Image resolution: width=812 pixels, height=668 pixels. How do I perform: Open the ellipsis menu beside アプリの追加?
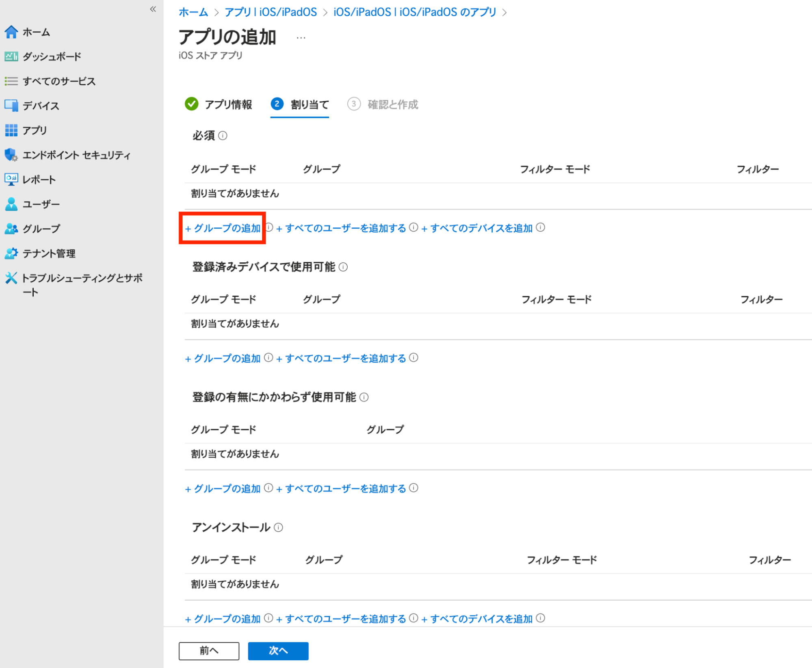(x=301, y=38)
